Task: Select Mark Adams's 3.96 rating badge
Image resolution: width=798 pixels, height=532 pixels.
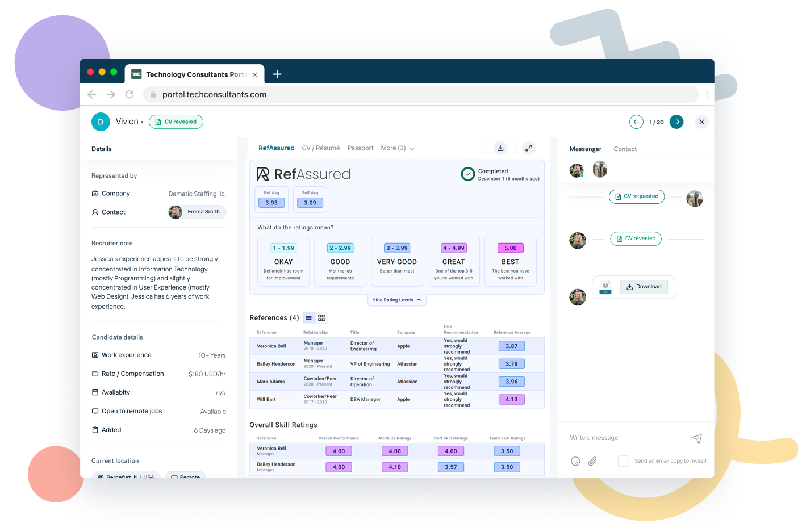Action: [511, 382]
